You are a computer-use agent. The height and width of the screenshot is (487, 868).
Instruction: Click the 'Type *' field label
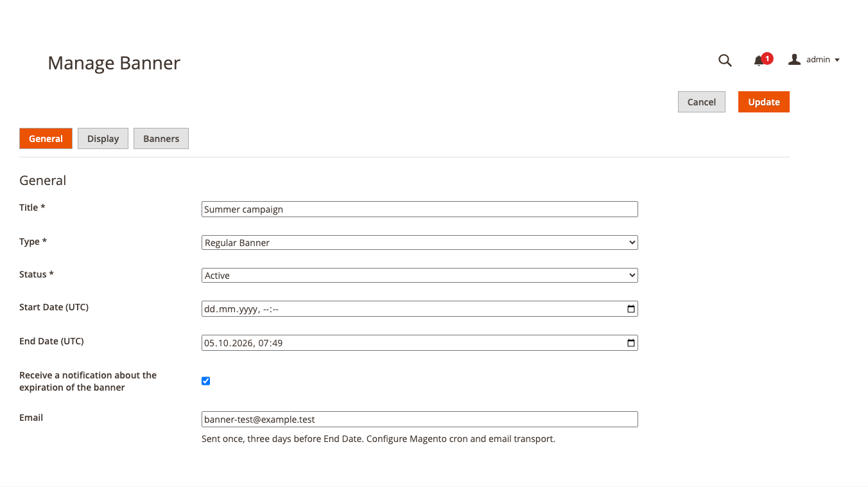(x=33, y=242)
